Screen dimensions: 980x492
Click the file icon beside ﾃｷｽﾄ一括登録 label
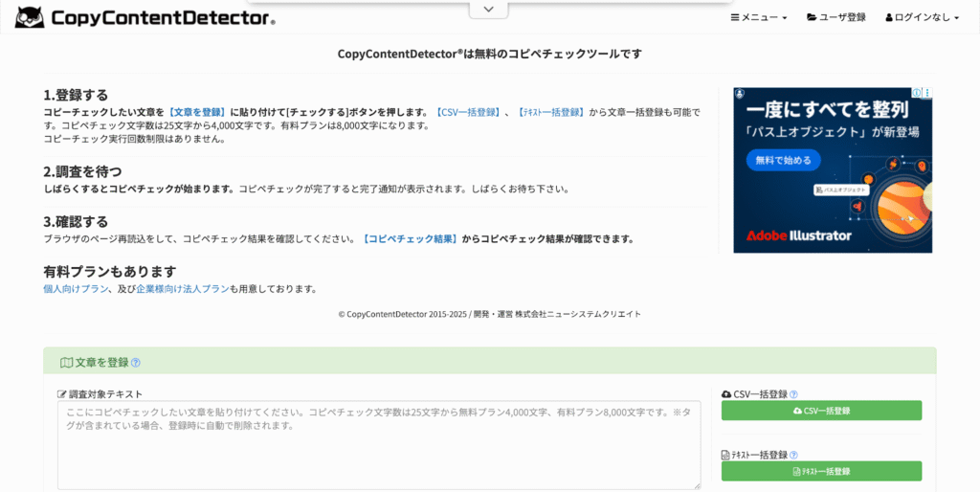(x=725, y=455)
